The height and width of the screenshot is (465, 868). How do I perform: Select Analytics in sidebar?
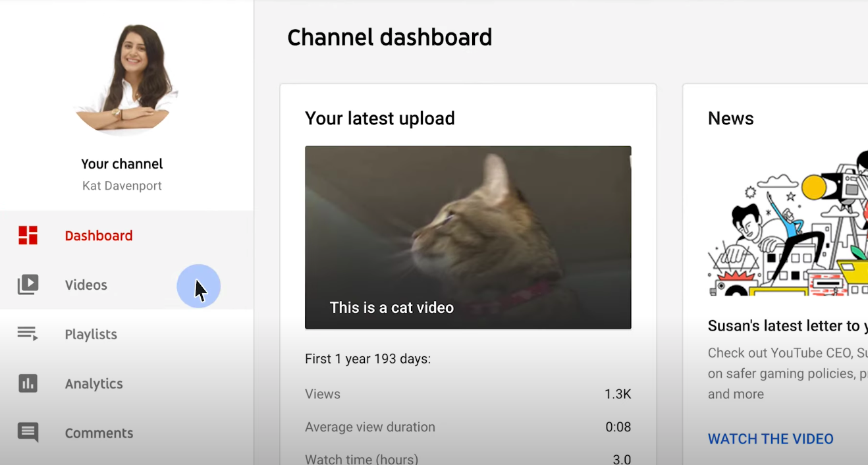126,383
